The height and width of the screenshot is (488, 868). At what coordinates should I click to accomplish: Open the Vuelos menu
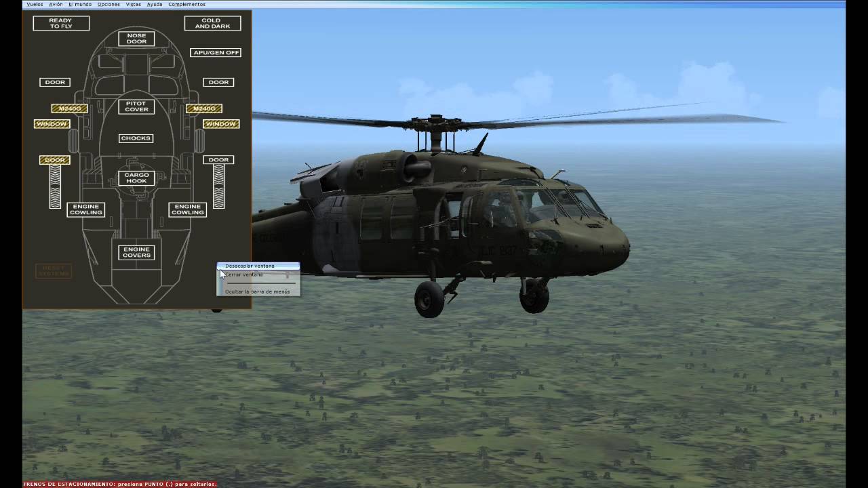pyautogui.click(x=34, y=4)
